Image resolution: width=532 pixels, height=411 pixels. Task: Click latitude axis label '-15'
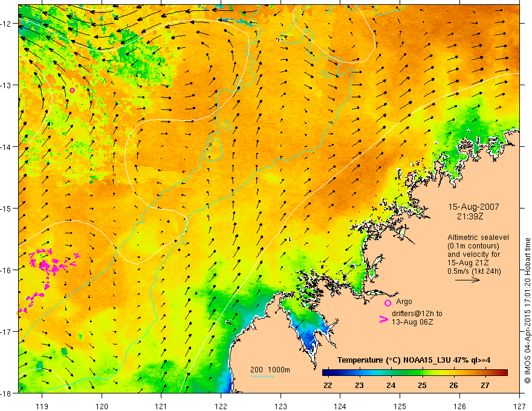tap(6, 208)
